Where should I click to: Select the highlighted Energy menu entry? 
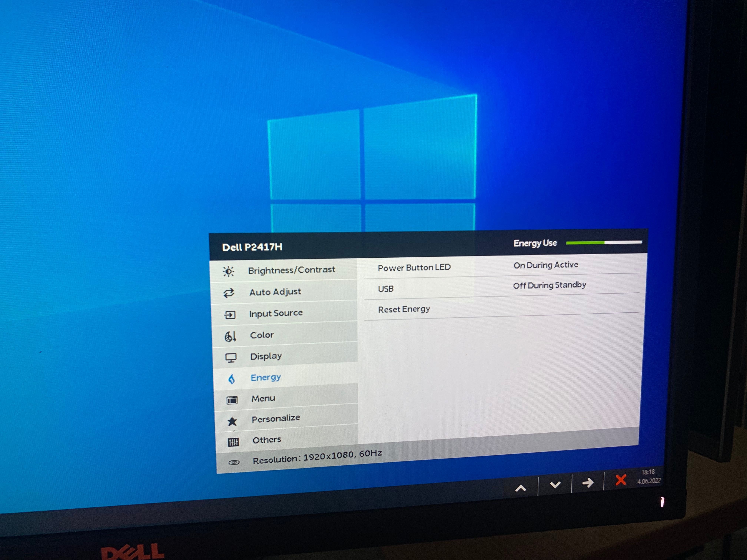point(286,377)
